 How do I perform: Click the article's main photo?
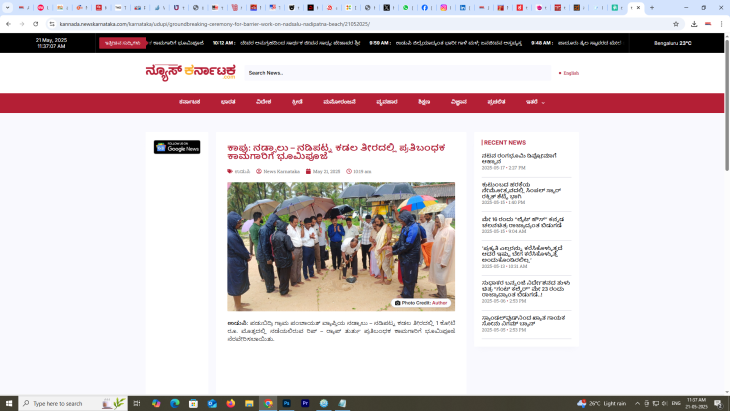pos(340,245)
